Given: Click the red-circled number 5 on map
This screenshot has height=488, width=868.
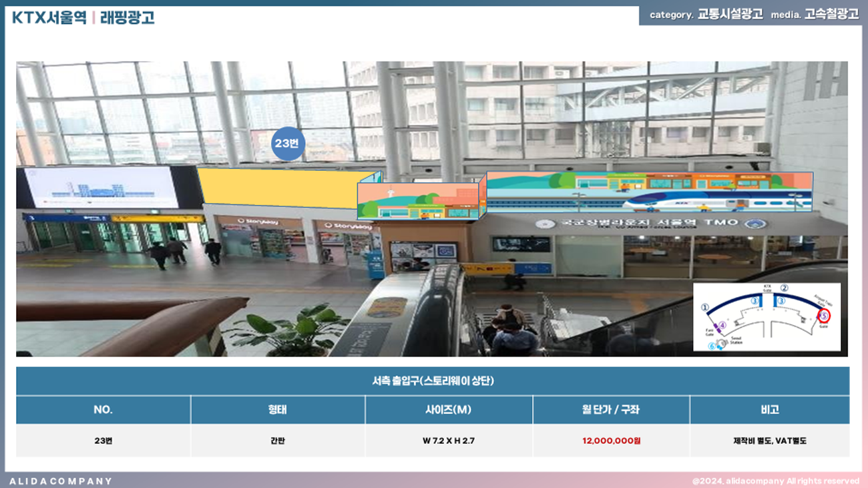Looking at the screenshot, I should pyautogui.click(x=824, y=315).
